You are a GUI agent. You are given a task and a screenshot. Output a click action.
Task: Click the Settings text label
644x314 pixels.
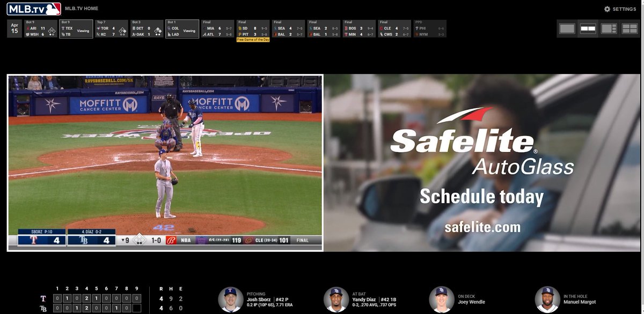pos(624,9)
